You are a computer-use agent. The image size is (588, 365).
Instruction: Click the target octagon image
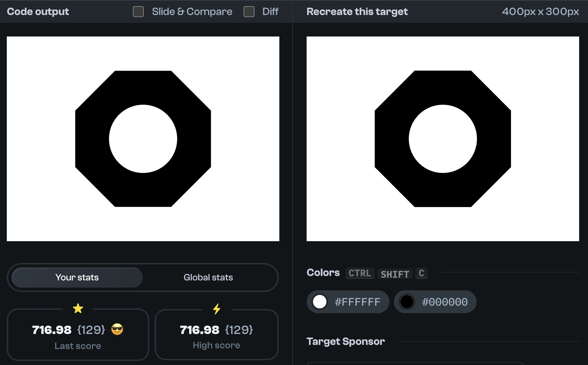[x=443, y=139]
